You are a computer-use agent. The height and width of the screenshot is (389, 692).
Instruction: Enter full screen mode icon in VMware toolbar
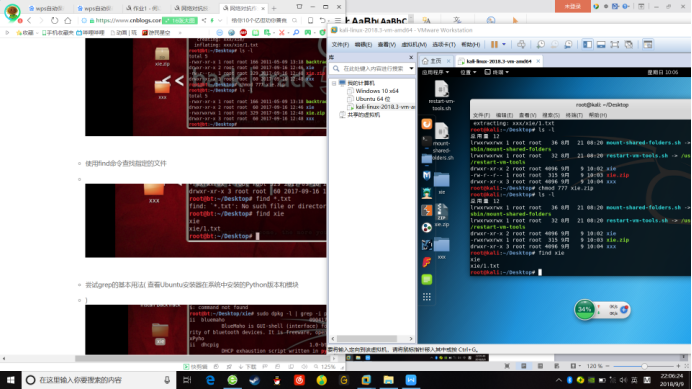click(615, 45)
